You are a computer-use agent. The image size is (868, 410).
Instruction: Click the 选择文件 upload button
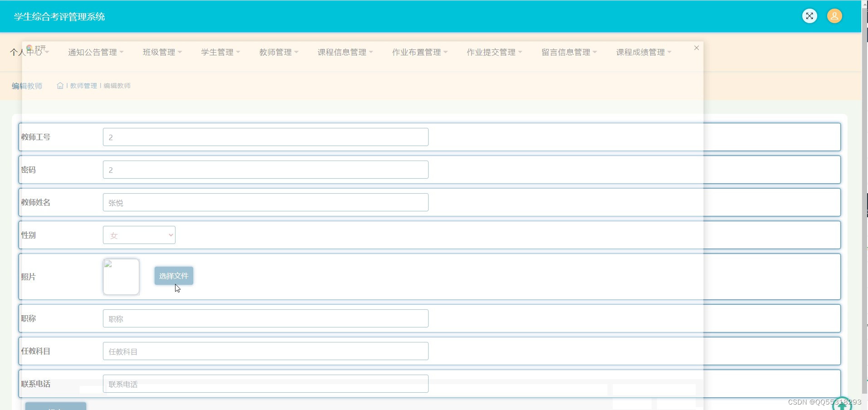tap(174, 276)
